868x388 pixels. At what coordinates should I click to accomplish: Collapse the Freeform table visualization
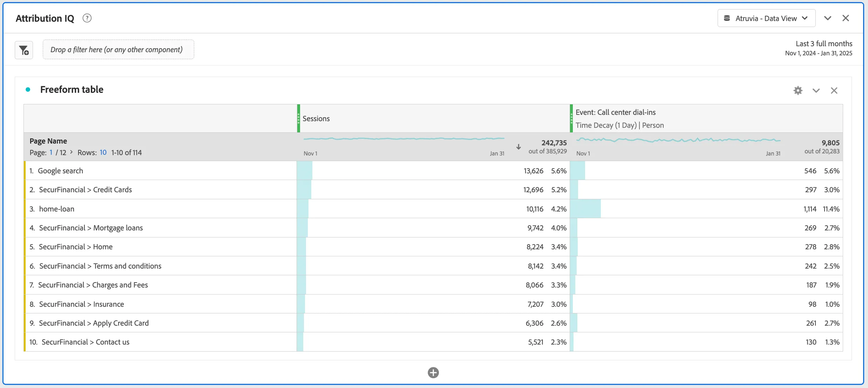click(x=816, y=91)
